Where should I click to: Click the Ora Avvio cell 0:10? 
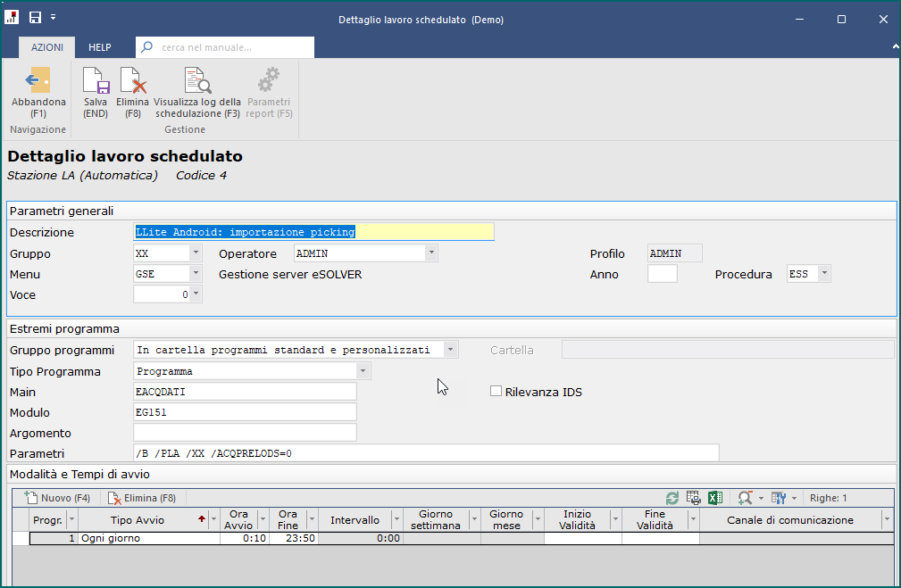point(244,538)
